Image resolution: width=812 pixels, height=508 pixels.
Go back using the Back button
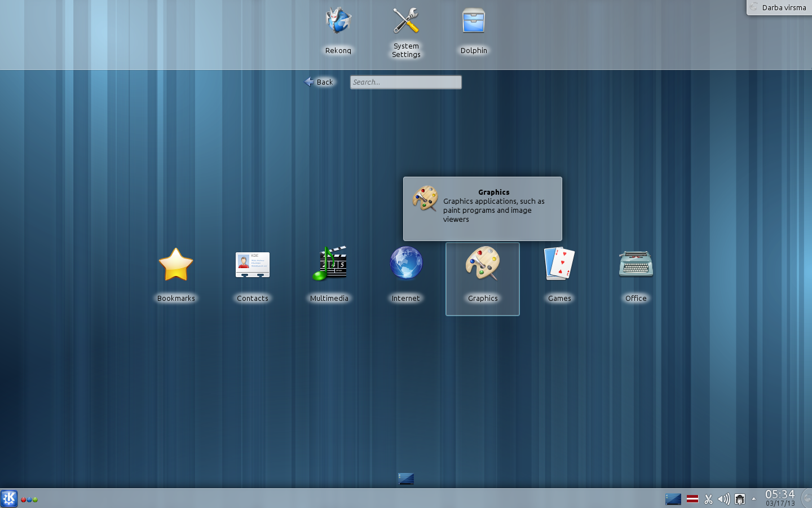pos(320,82)
